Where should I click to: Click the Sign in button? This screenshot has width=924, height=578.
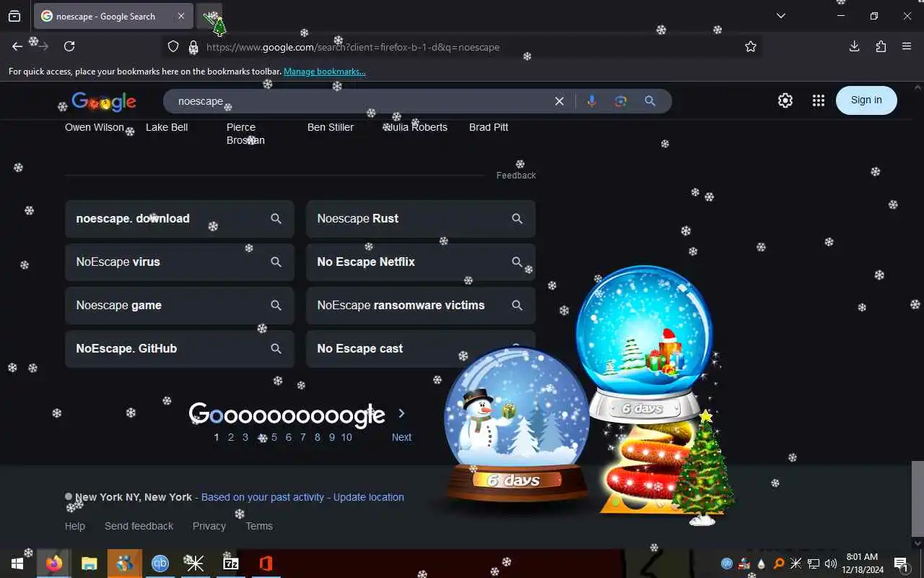tap(866, 100)
